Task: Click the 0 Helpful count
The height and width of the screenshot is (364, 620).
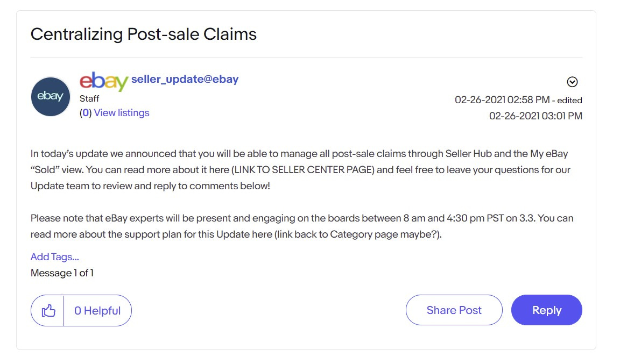Action: coord(97,311)
